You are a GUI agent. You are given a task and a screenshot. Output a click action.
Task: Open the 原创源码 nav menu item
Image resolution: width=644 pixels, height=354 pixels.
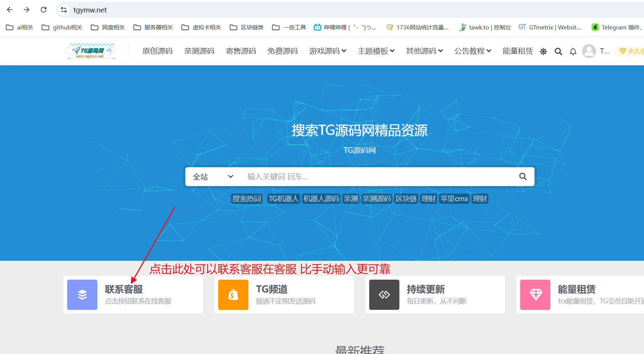[x=157, y=51]
